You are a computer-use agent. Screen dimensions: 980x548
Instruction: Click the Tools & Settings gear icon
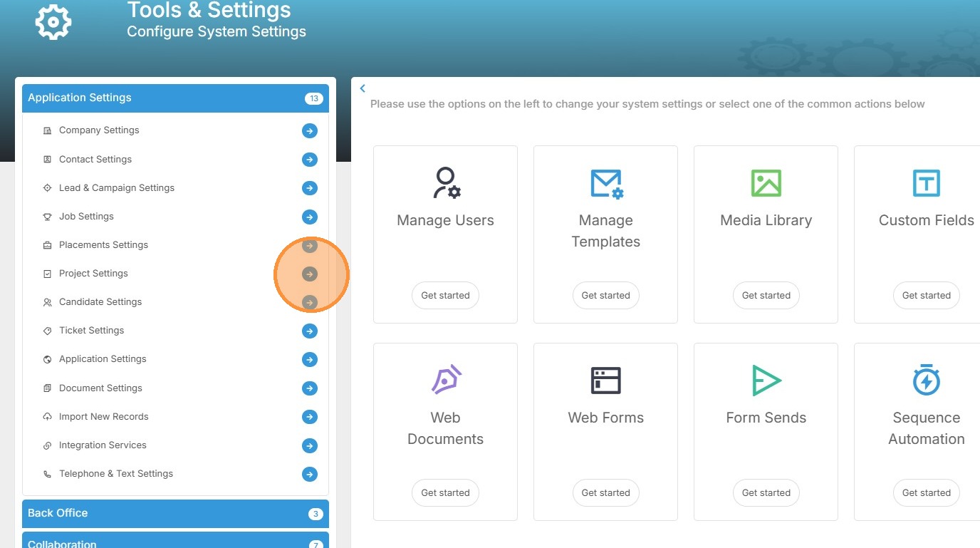(53, 21)
